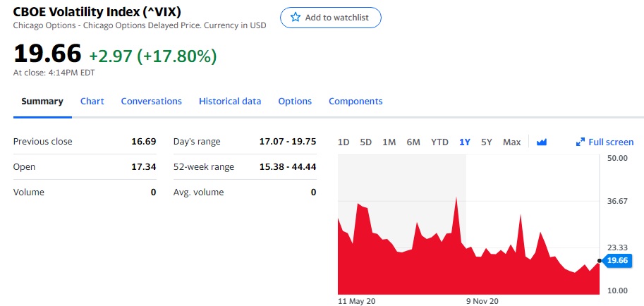Screen dimensions: 644x306
Task: View the Historical data tab
Action: coord(230,101)
